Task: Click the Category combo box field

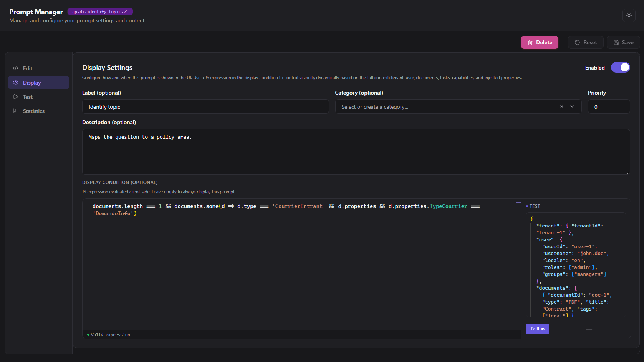Action: pyautogui.click(x=458, y=106)
